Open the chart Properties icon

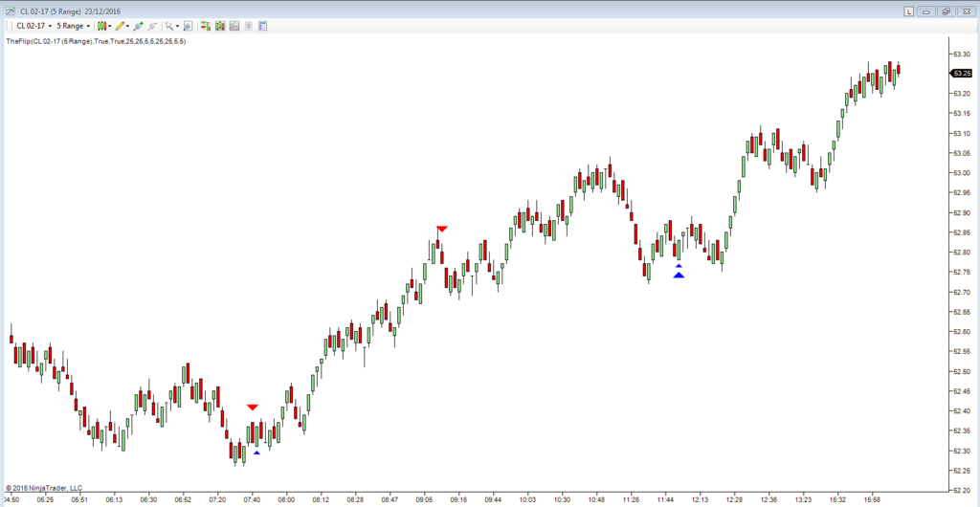tap(262, 26)
